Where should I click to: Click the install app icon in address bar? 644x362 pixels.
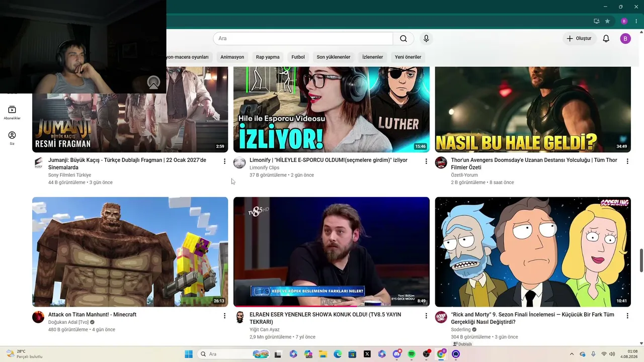coord(597,21)
